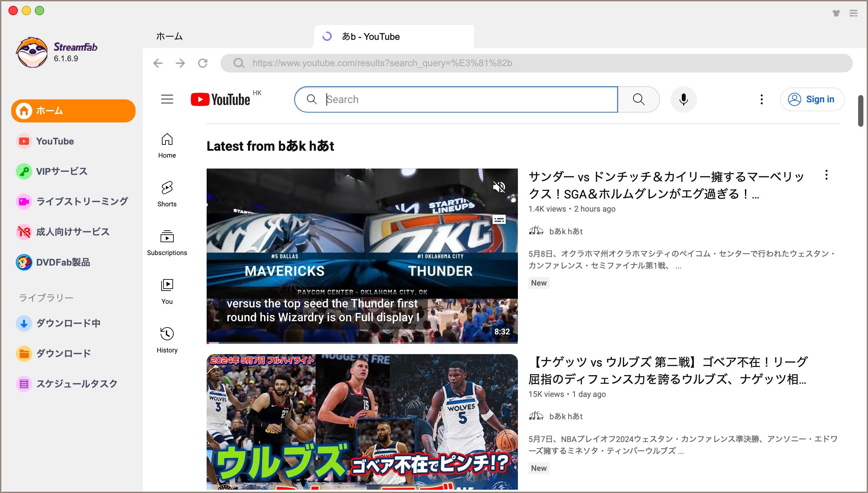Click the YouTube logo

coord(221,99)
